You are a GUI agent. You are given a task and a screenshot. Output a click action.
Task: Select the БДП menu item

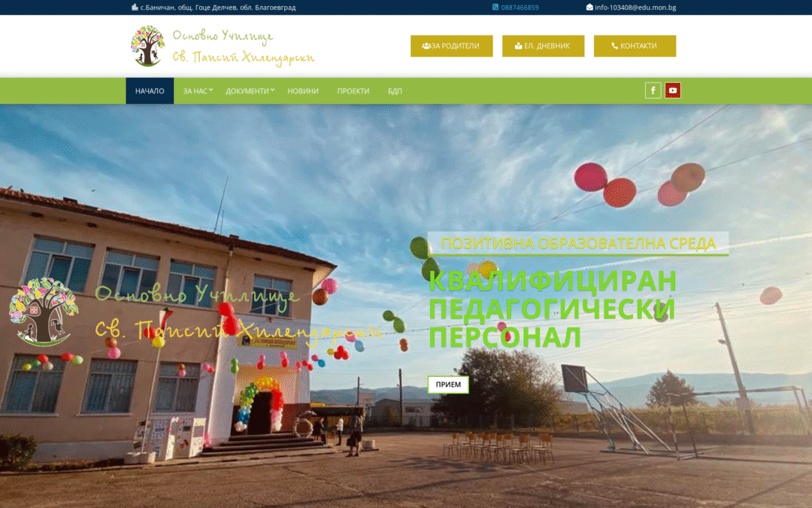pos(395,91)
